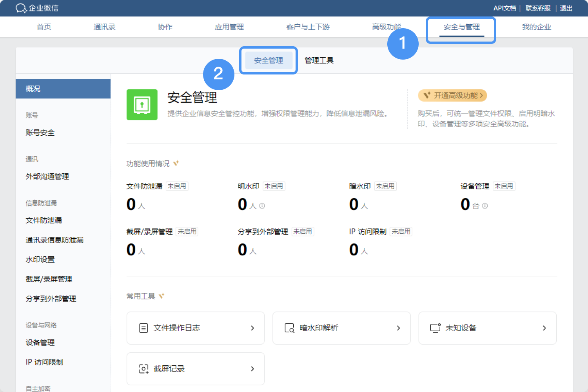Open 未知设备 via its right chevron

point(544,328)
